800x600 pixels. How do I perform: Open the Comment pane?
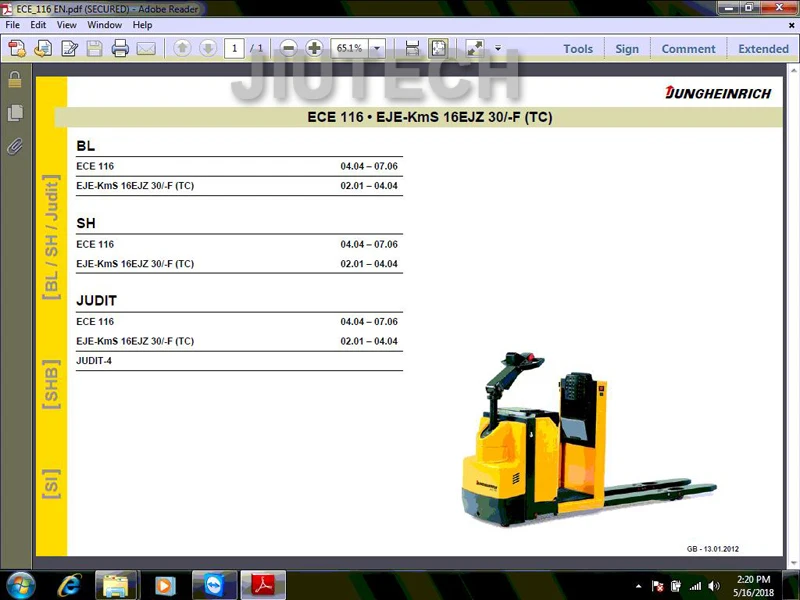688,49
